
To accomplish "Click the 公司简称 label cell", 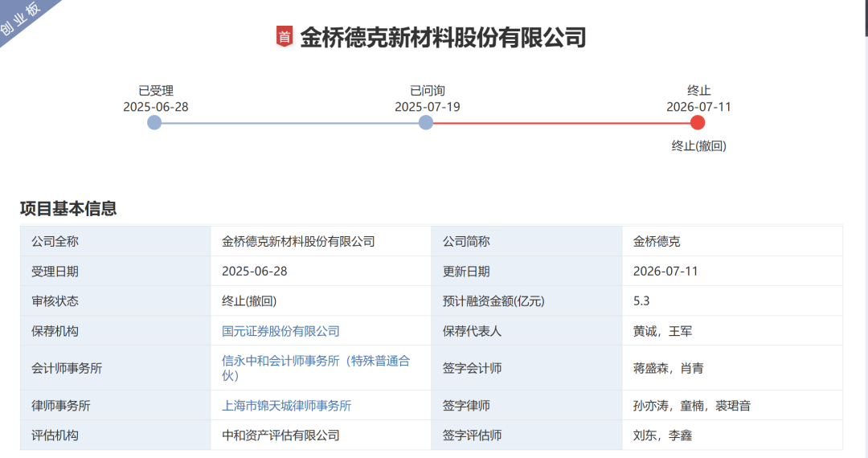I will pyautogui.click(x=526, y=241).
